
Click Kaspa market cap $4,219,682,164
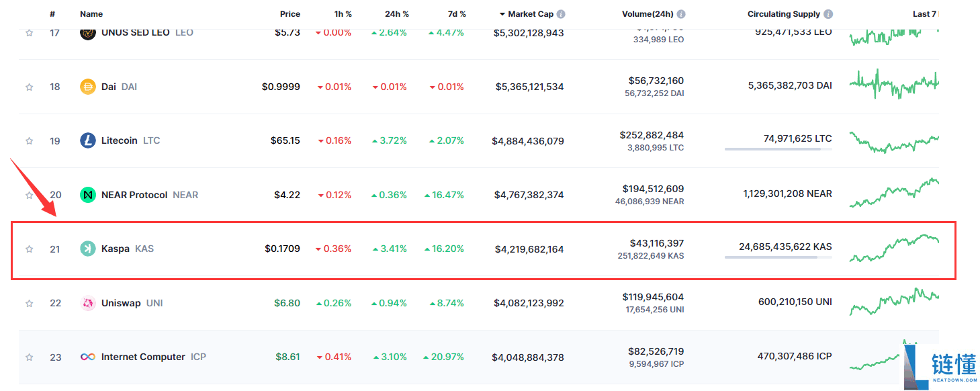(529, 249)
